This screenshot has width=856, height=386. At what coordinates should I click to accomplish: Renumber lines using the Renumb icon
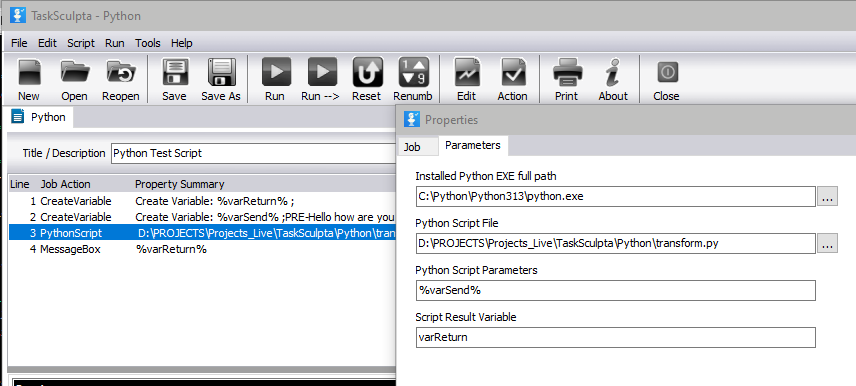(413, 72)
